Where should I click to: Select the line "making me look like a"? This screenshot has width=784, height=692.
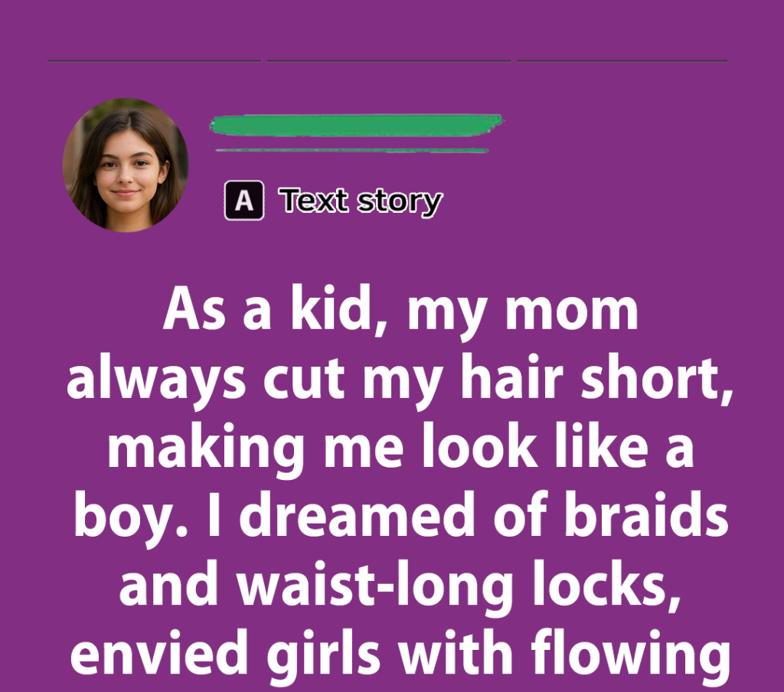click(x=400, y=449)
